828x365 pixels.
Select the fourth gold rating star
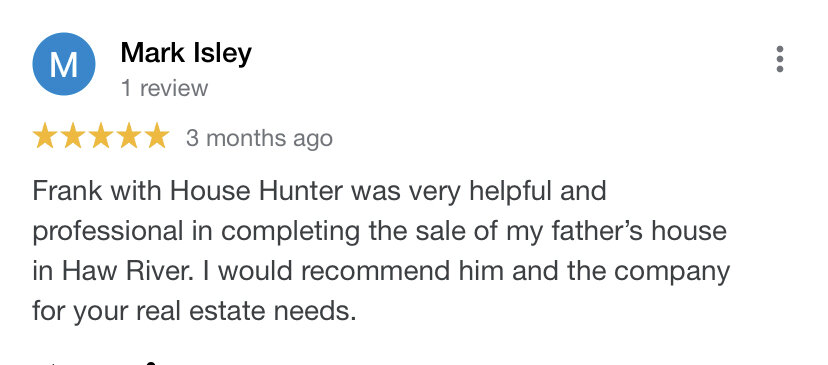(x=129, y=136)
